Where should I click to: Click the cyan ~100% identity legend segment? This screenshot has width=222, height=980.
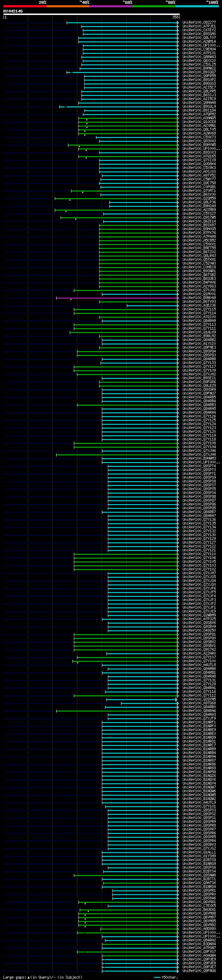click(197, 6)
